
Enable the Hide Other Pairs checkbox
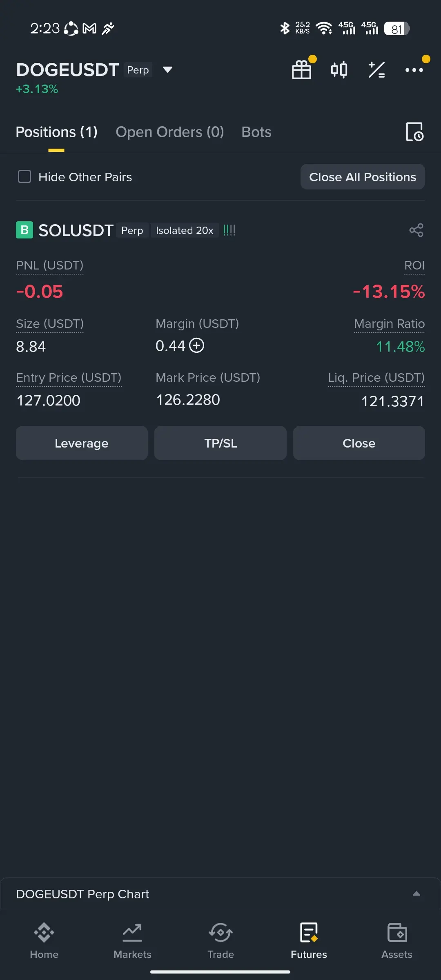(x=24, y=177)
